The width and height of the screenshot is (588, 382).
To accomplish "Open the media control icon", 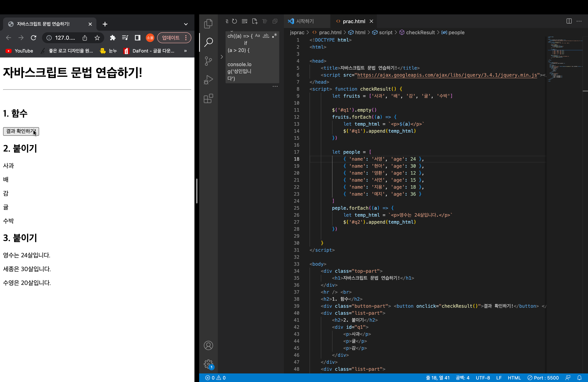I will [125, 38].
